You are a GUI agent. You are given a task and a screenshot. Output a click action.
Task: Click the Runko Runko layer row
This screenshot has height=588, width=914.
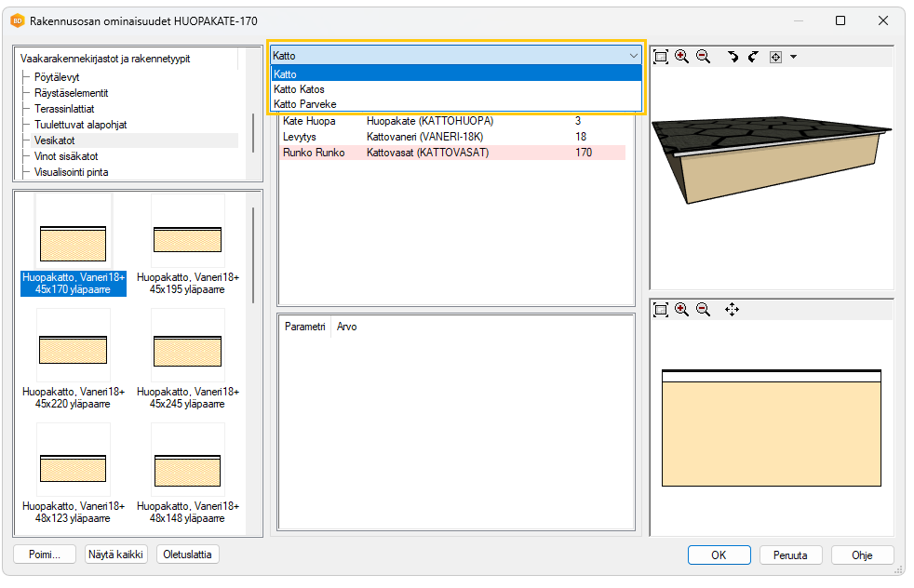(x=452, y=152)
